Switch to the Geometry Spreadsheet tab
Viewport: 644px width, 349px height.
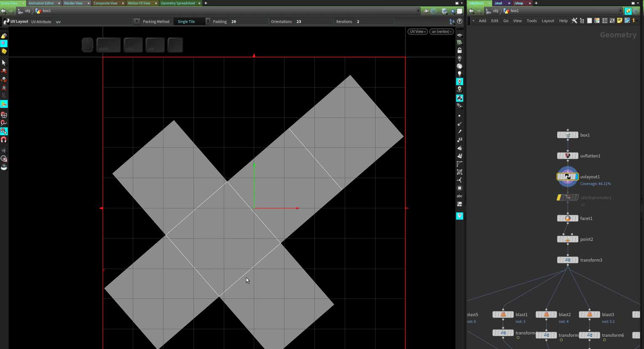click(178, 3)
